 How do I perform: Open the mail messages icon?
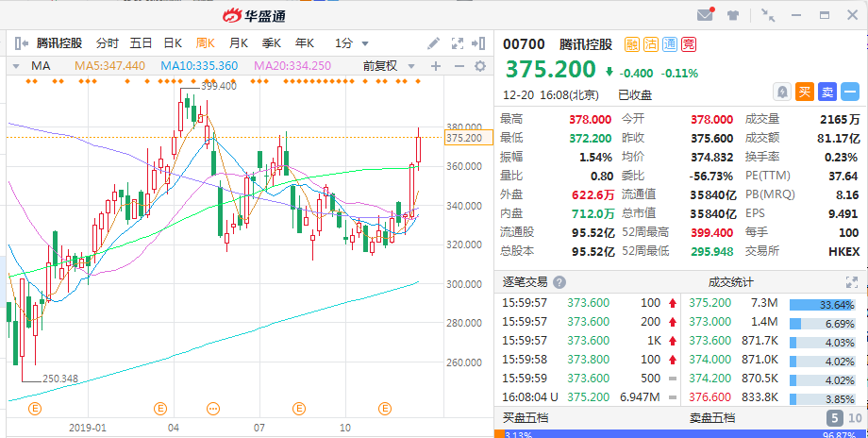click(x=706, y=15)
